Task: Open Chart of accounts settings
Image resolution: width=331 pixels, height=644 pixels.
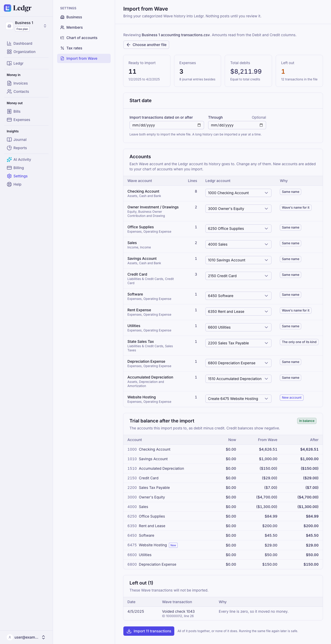Action: [84, 38]
